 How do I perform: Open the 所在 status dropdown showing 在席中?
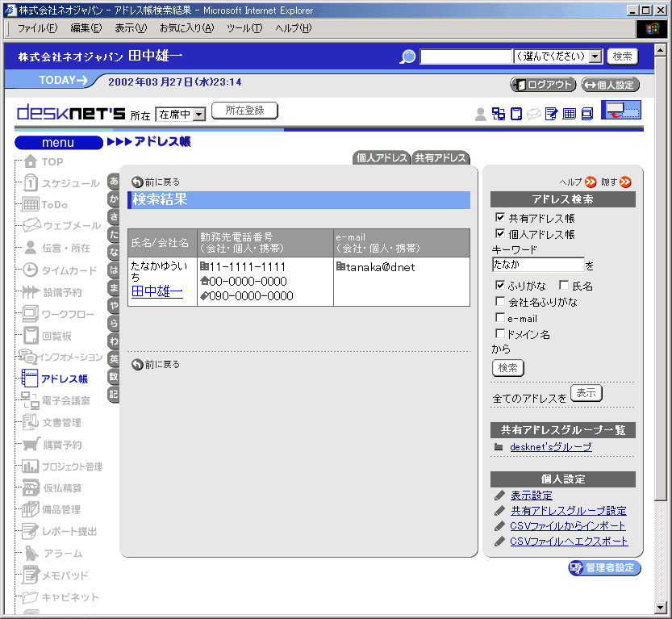[181, 115]
